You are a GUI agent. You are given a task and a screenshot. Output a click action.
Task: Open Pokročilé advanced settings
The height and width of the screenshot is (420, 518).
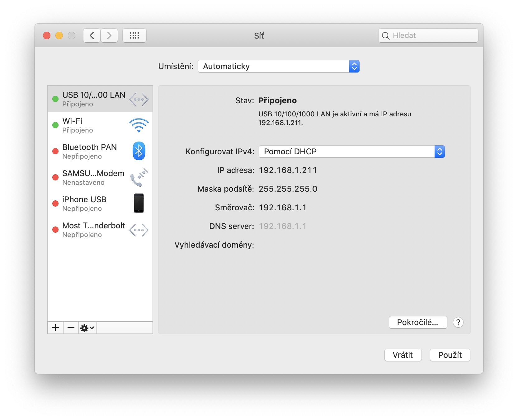(x=418, y=322)
